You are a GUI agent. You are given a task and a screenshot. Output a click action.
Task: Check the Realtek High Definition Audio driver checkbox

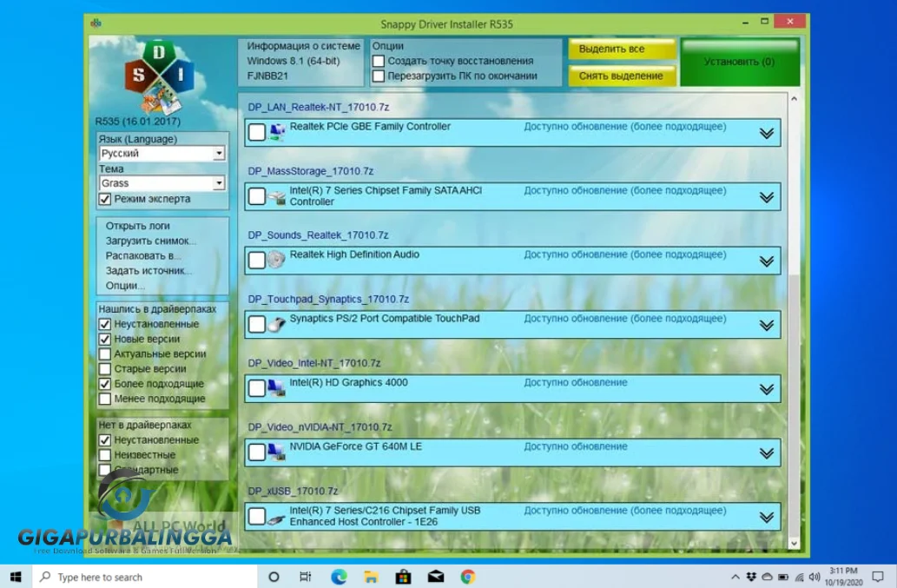pyautogui.click(x=256, y=258)
